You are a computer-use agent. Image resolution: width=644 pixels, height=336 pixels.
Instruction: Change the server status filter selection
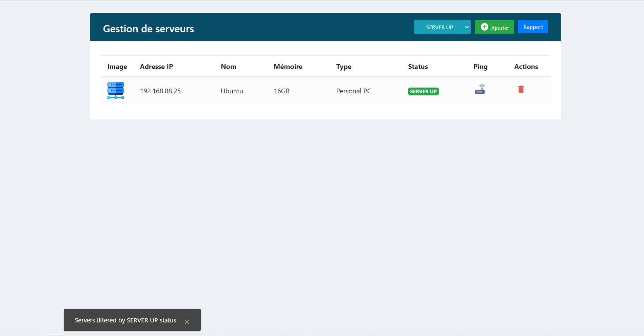coord(442,27)
